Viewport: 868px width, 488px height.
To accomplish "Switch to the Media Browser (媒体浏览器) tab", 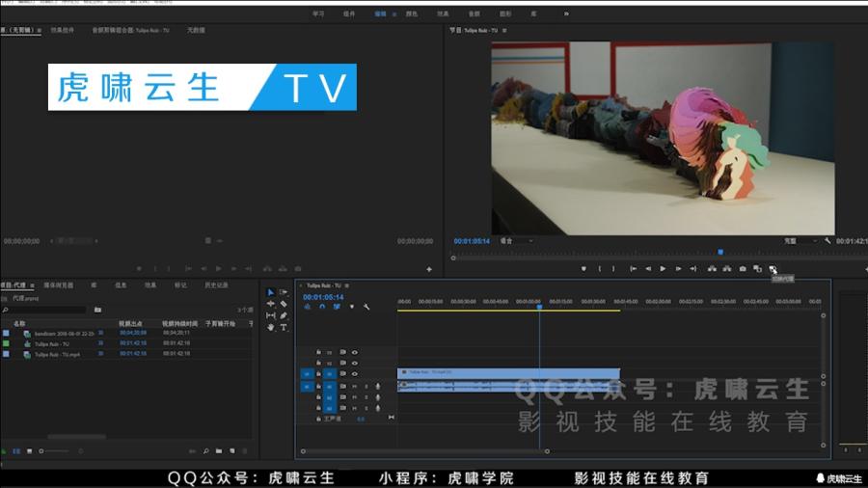I will click(x=58, y=285).
